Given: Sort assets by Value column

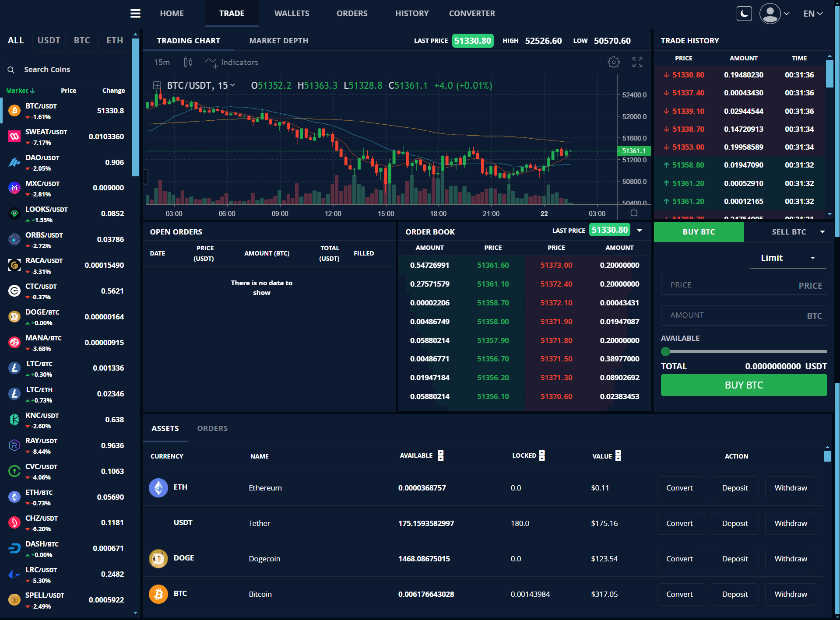Looking at the screenshot, I should (618, 456).
